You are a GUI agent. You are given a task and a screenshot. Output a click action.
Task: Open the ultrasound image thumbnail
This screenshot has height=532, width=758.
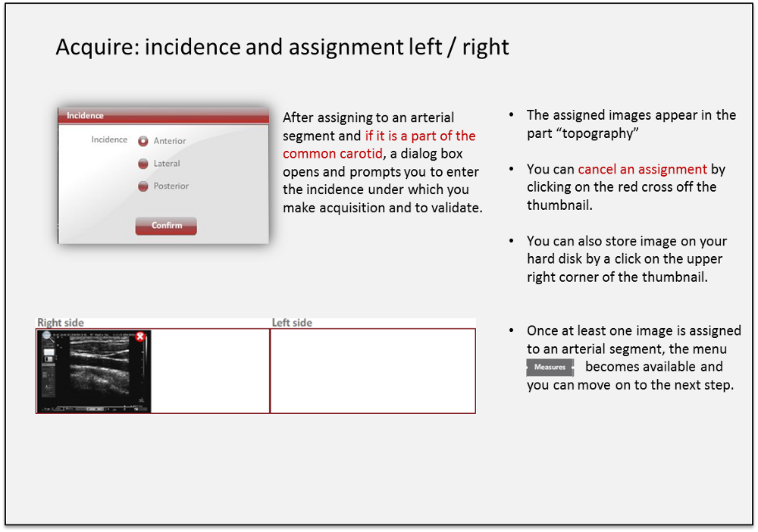tap(95, 371)
